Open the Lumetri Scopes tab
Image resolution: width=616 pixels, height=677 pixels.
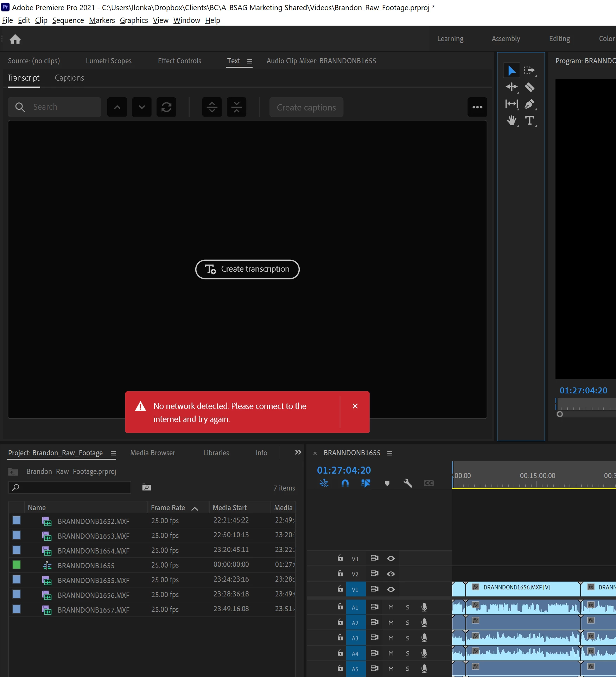pos(109,61)
